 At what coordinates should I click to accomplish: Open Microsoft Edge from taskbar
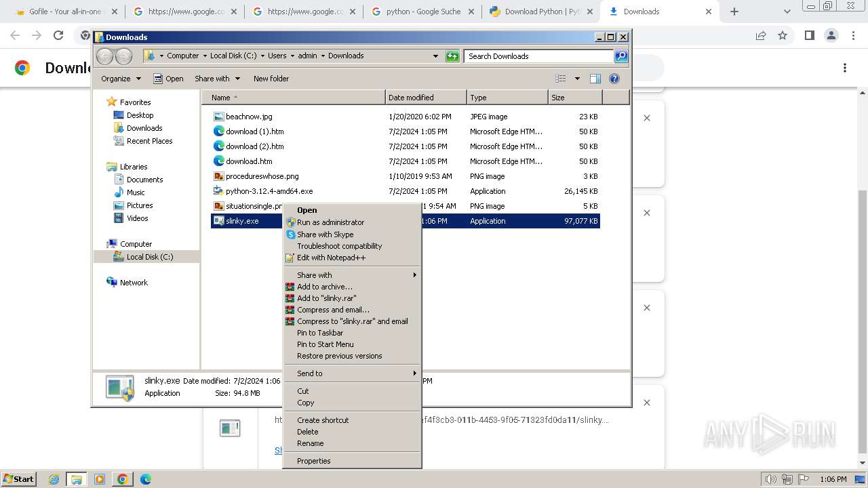[146, 479]
